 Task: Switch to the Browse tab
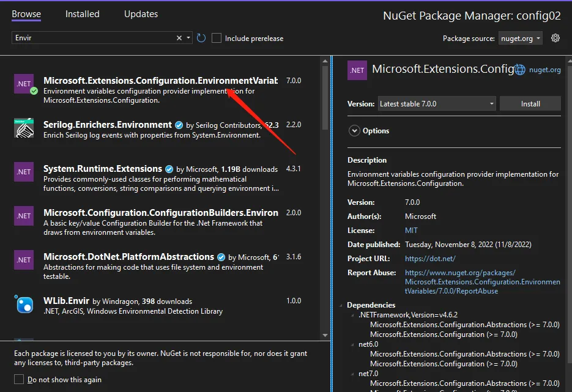click(x=26, y=14)
